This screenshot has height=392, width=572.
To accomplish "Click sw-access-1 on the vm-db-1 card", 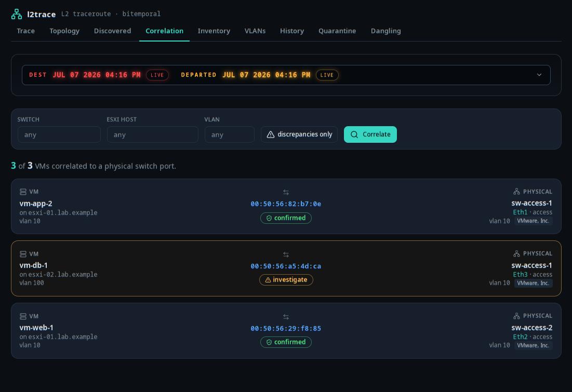I will click(x=532, y=265).
